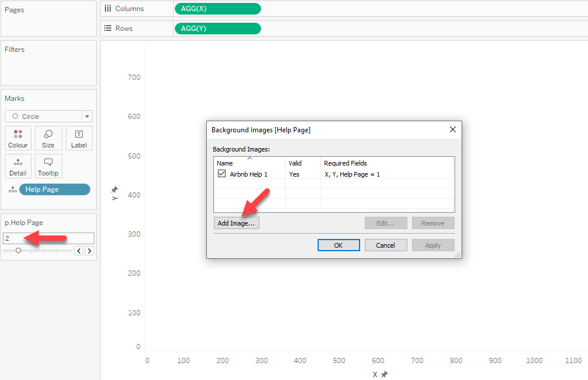This screenshot has width=588, height=380.
Task: Click the p.Help Page slider handle
Action: (18, 251)
